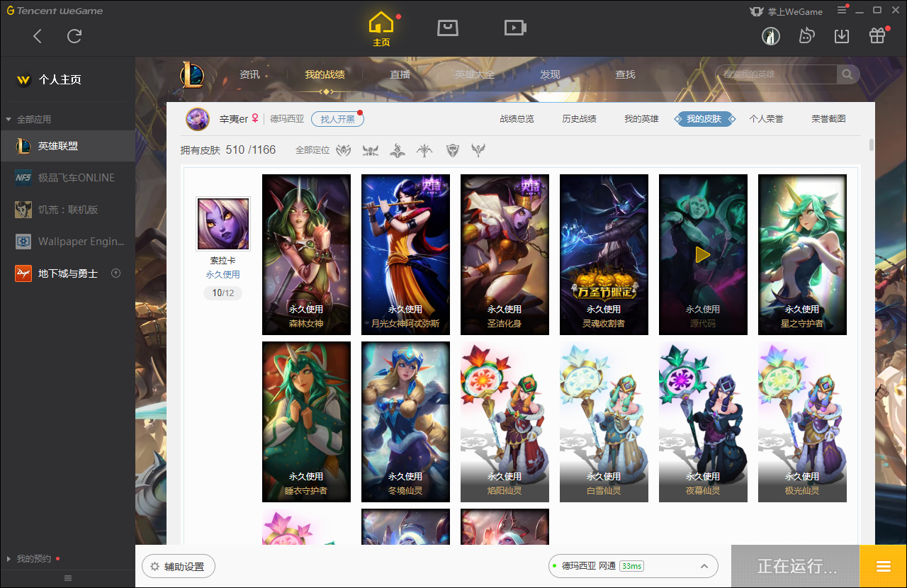Filter by second role icon
Screen dimensions: 907x588
coord(371,150)
